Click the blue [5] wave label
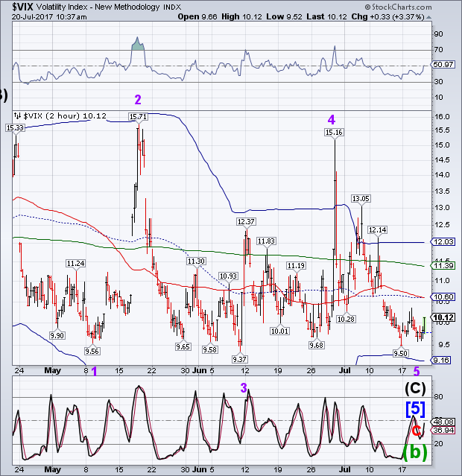This screenshot has width=462, height=476. (415, 408)
